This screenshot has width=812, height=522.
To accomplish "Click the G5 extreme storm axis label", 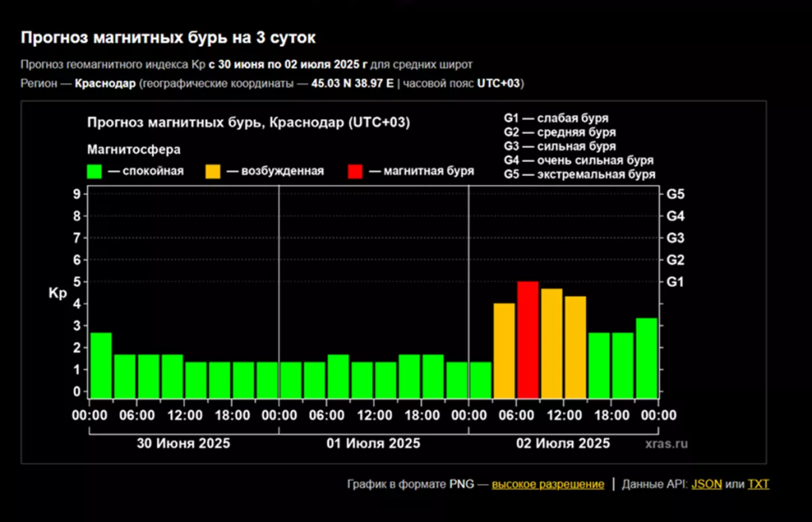I will point(676,194).
